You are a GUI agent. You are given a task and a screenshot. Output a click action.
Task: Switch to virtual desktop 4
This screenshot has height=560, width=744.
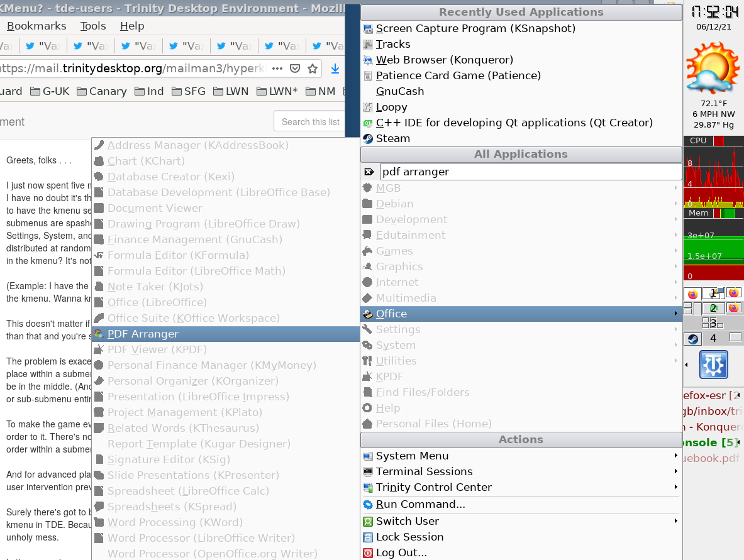coord(713,338)
